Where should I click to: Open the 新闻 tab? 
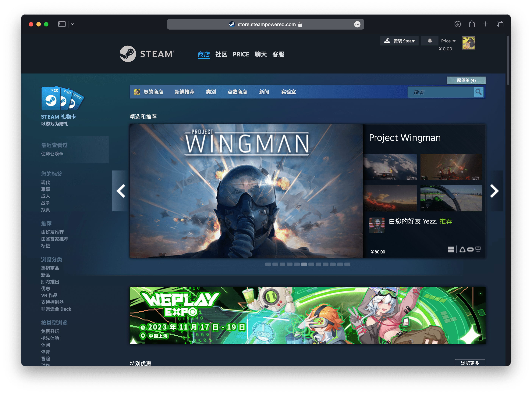[x=264, y=92]
